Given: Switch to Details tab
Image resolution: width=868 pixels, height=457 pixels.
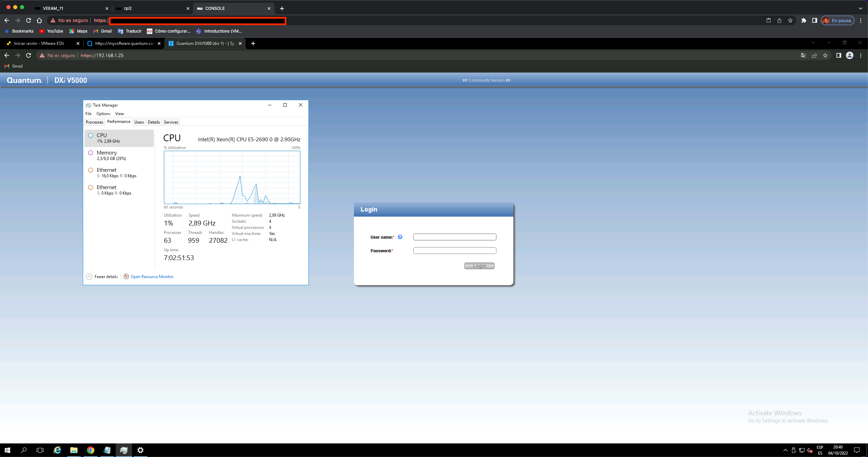Looking at the screenshot, I should click(154, 122).
